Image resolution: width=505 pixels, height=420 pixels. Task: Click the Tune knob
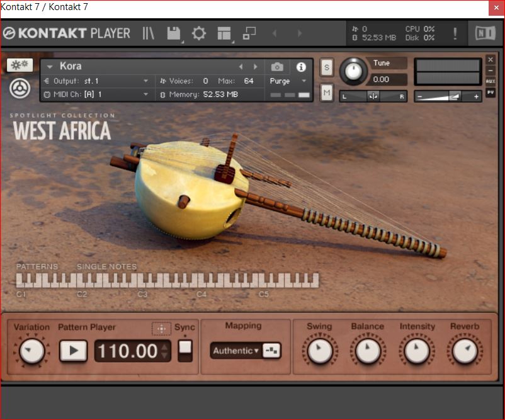click(353, 71)
